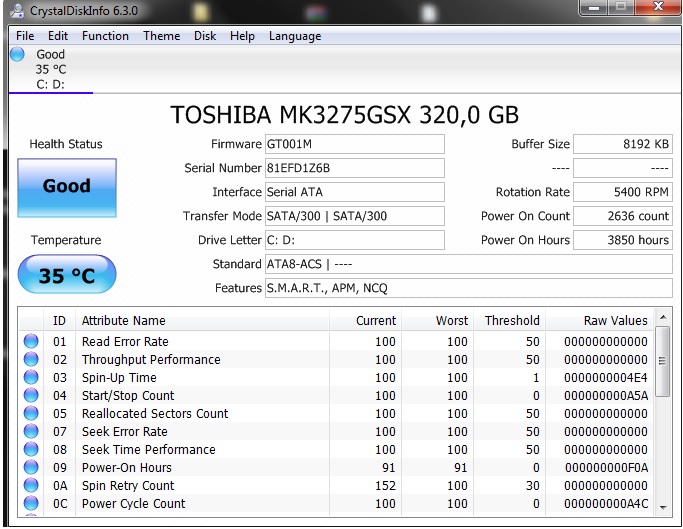The width and height of the screenshot is (683, 529).
Task: Open the Disk menu
Action: [x=205, y=36]
